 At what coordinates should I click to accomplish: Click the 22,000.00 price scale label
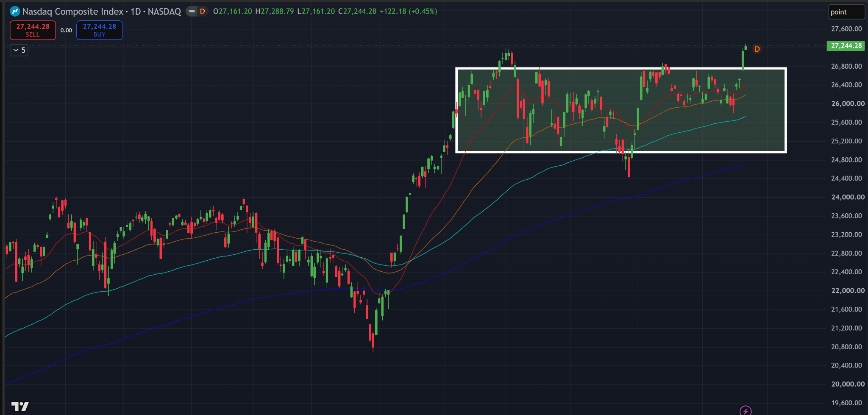pyautogui.click(x=847, y=290)
